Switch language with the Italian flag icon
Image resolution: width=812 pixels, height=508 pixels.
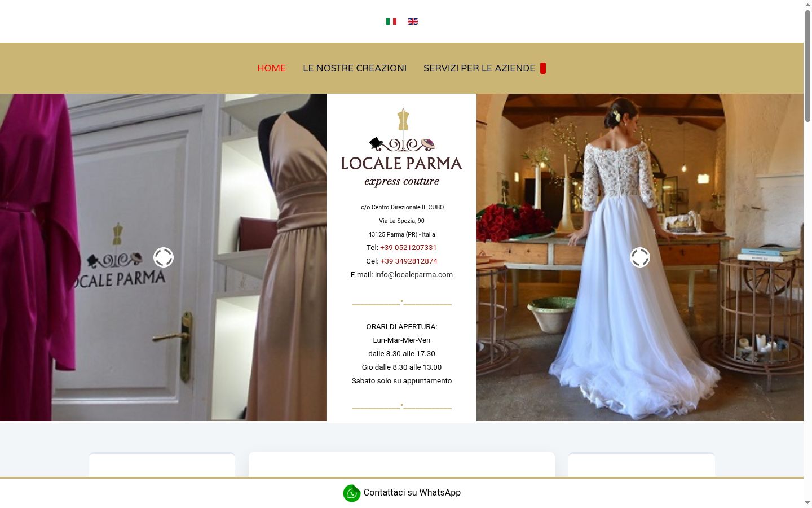coord(391,21)
